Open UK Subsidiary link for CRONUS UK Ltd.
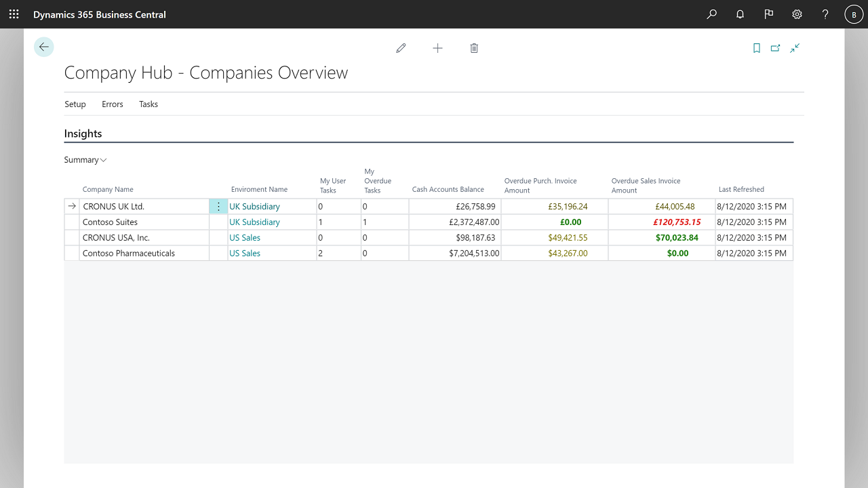Image resolution: width=868 pixels, height=488 pixels. click(254, 207)
